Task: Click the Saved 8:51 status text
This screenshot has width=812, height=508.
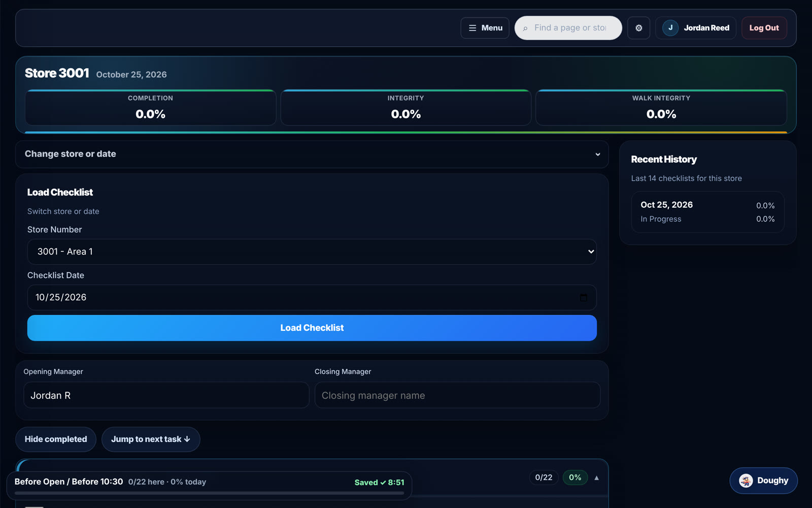Action: point(379,483)
